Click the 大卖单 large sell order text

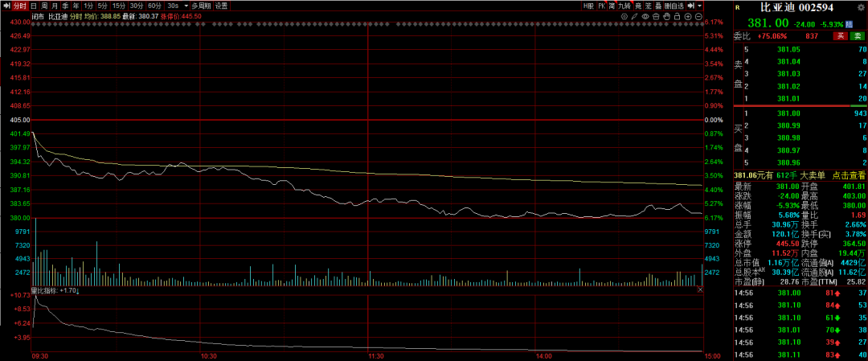point(813,175)
